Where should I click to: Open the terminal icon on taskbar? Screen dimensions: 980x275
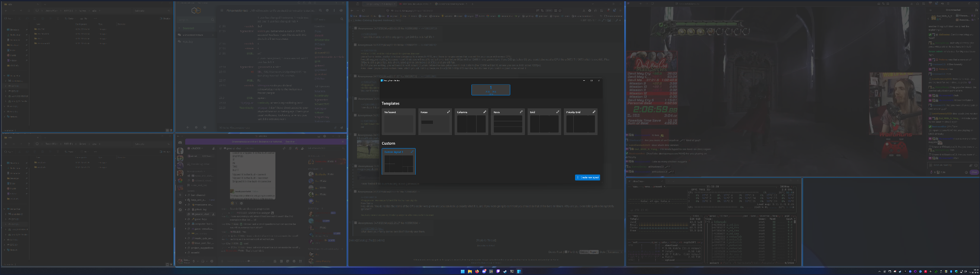click(512, 272)
